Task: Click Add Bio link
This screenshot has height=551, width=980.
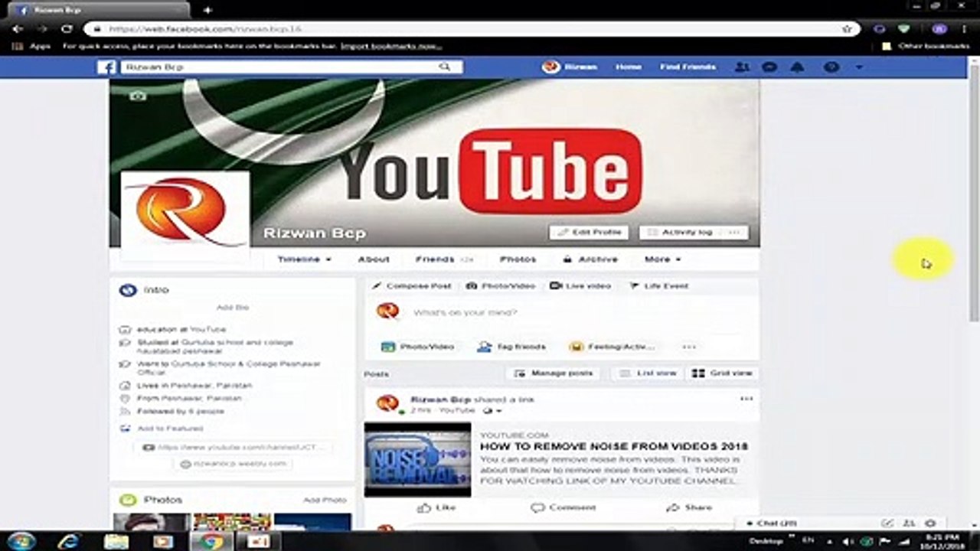Action: tap(232, 307)
